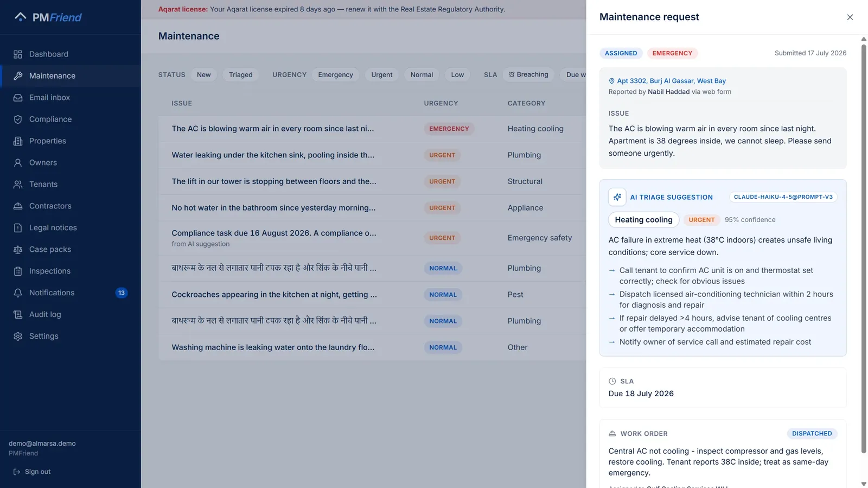Select the Water leaking under kitchen sink row
This screenshot has width=868, height=488.
pos(372,155)
